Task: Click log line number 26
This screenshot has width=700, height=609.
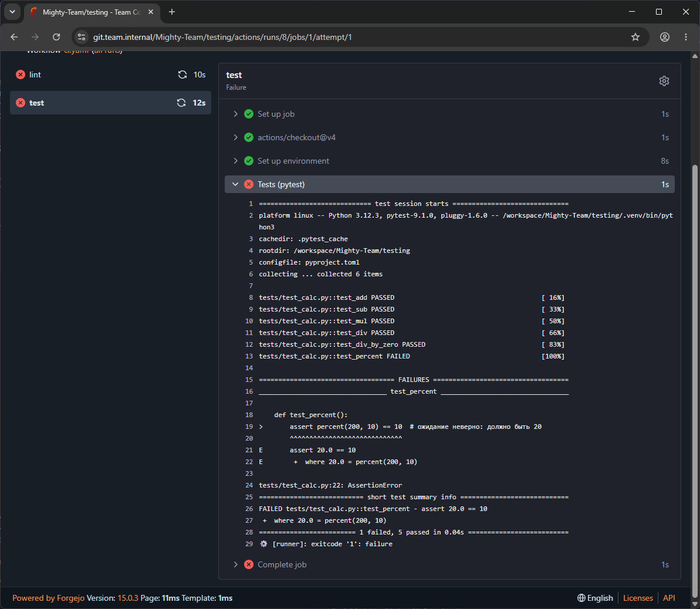Action: pyautogui.click(x=249, y=509)
